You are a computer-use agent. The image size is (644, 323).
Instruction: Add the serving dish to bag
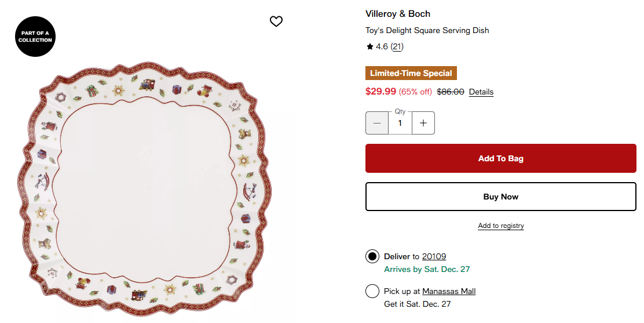(x=500, y=158)
